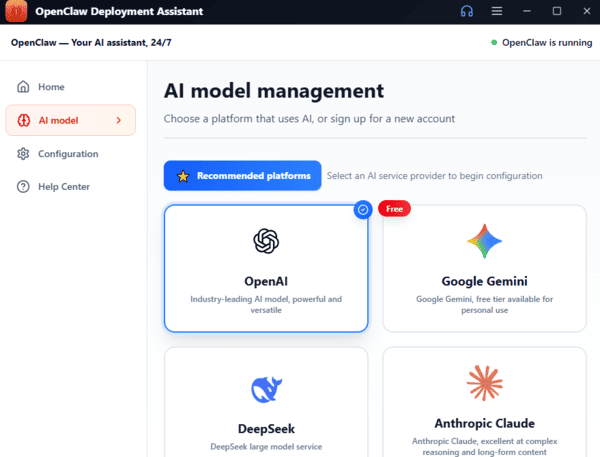Click the OpenAI logo icon
600x457 pixels.
266,241
